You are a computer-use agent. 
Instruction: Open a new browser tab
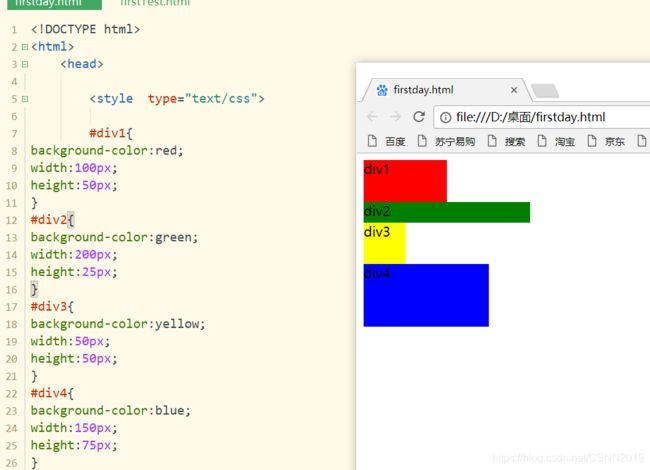pos(544,91)
